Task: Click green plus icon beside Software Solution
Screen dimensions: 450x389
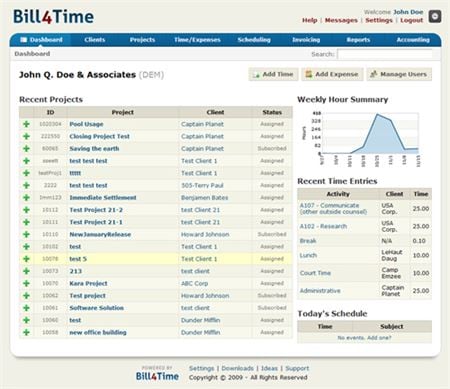Action: pyautogui.click(x=26, y=308)
